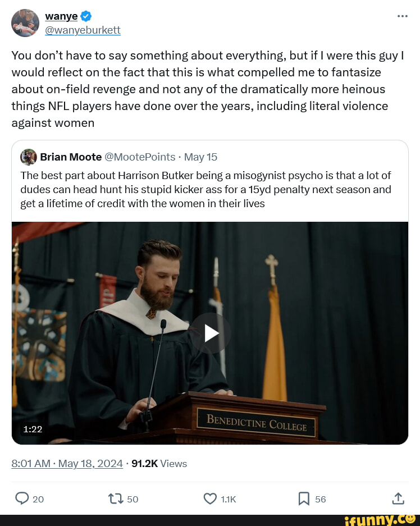Viewport: 420px width, 526px height.
Task: Open the three-dot more options menu
Action: [x=402, y=16]
